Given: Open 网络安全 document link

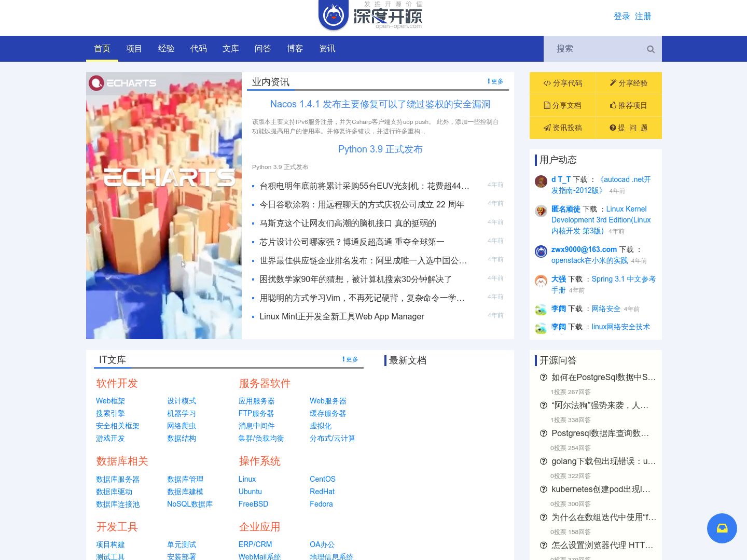Looking at the screenshot, I should coord(606,309).
